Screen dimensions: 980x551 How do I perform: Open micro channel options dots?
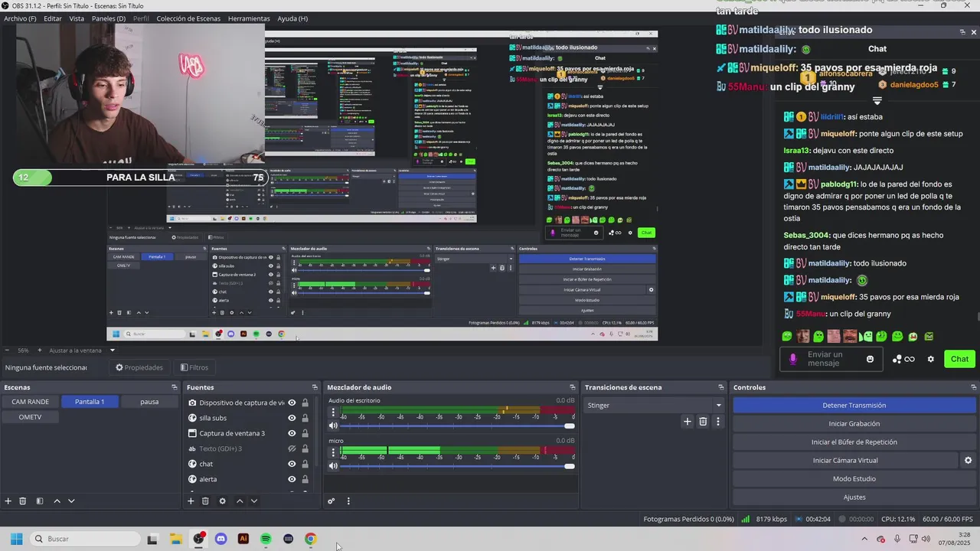[x=333, y=453]
